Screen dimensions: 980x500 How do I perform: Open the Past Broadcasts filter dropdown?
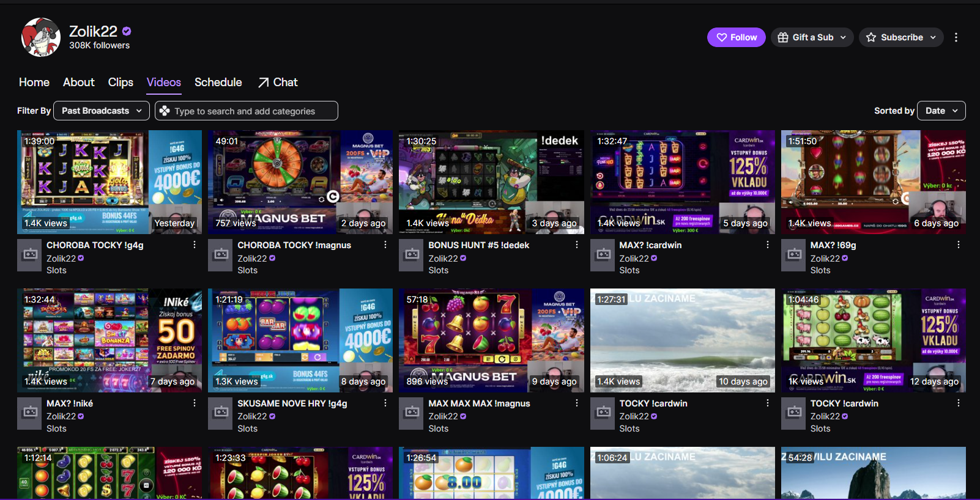click(102, 111)
